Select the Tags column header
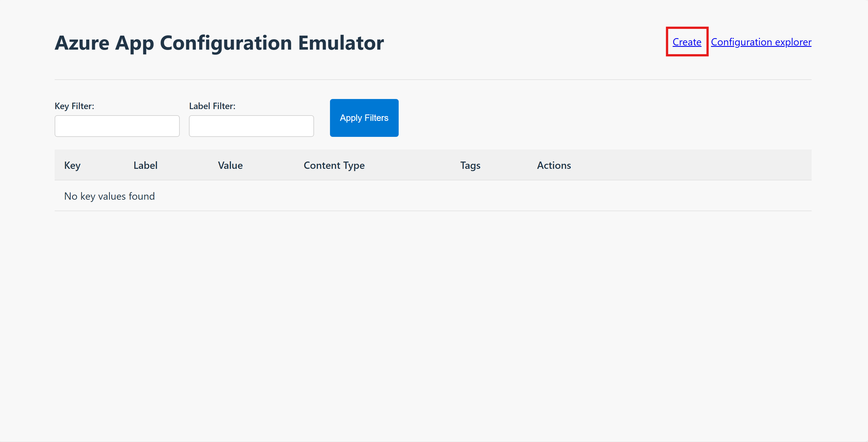The width and height of the screenshot is (868, 442). coord(470,165)
